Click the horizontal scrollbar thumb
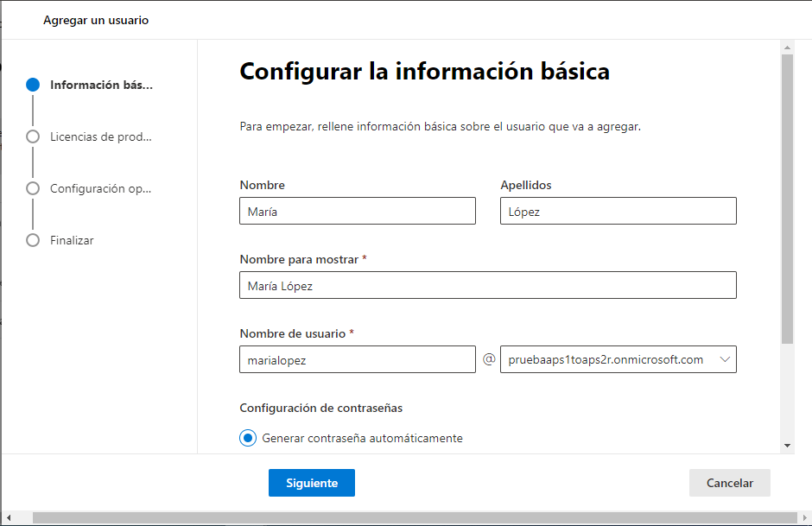The image size is (812, 526). coord(415,517)
